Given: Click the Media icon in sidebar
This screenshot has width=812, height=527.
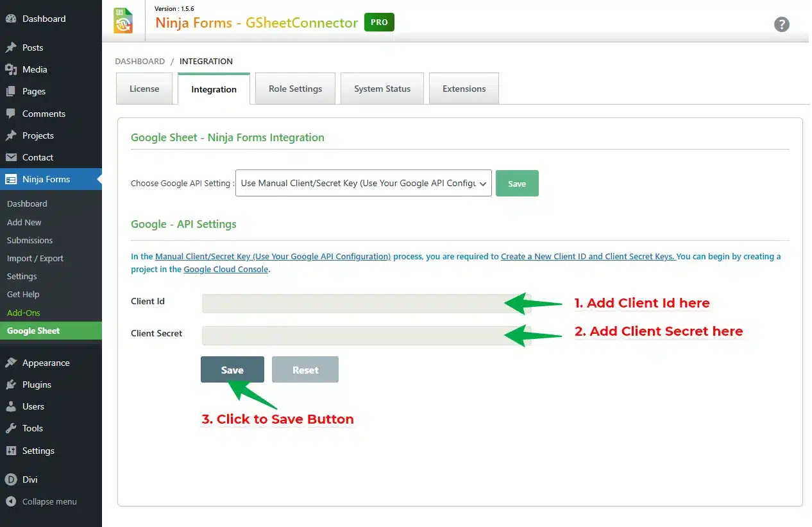Looking at the screenshot, I should pyautogui.click(x=11, y=69).
